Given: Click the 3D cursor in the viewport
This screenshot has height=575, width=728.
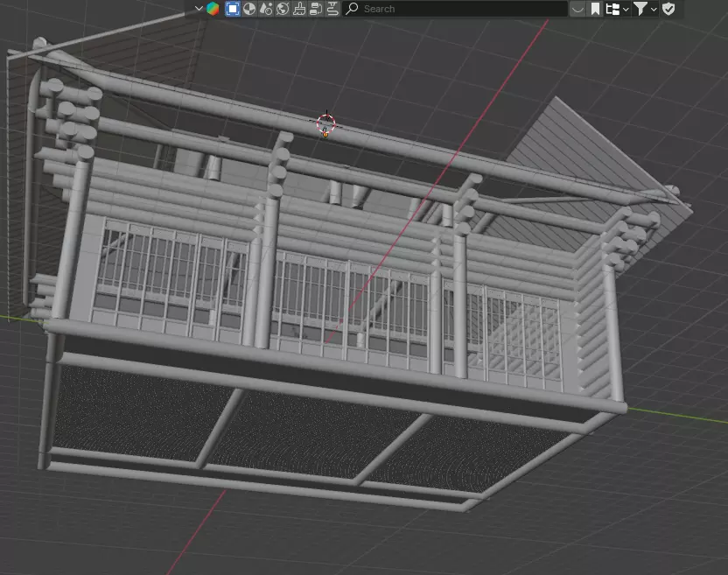Looking at the screenshot, I should pos(325,124).
